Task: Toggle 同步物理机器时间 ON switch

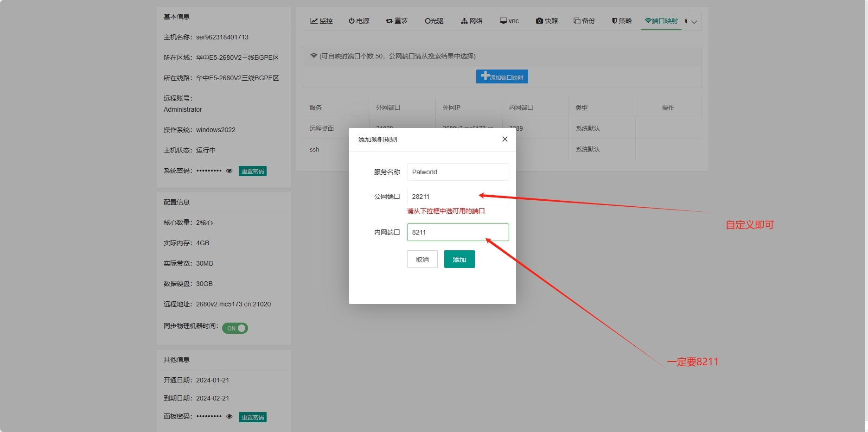Action: [235, 328]
